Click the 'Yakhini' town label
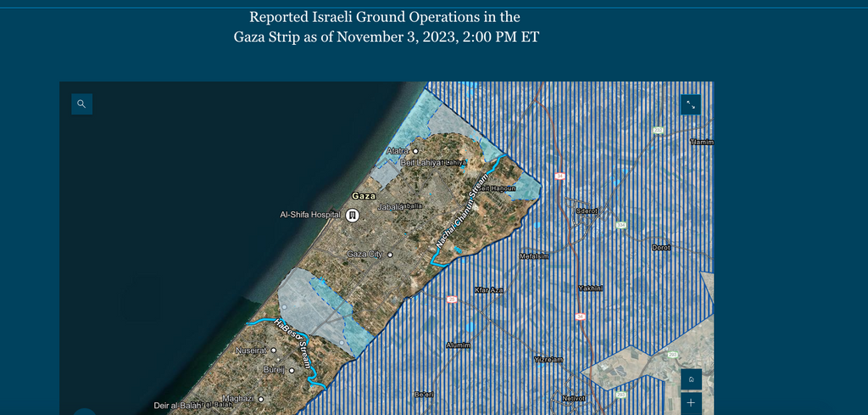Screen dimensions: 868x415 coord(590,289)
